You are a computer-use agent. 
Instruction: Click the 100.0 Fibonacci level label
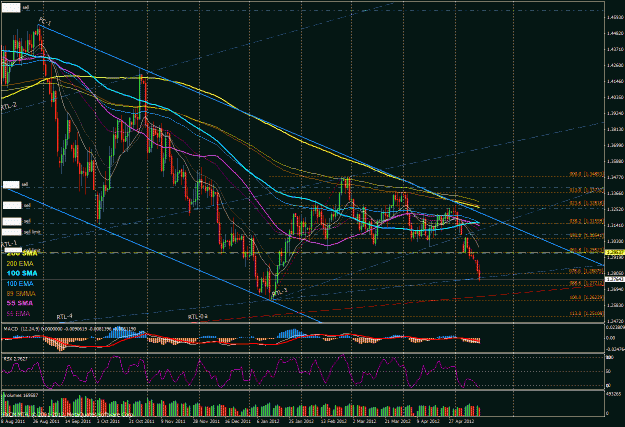click(587, 297)
